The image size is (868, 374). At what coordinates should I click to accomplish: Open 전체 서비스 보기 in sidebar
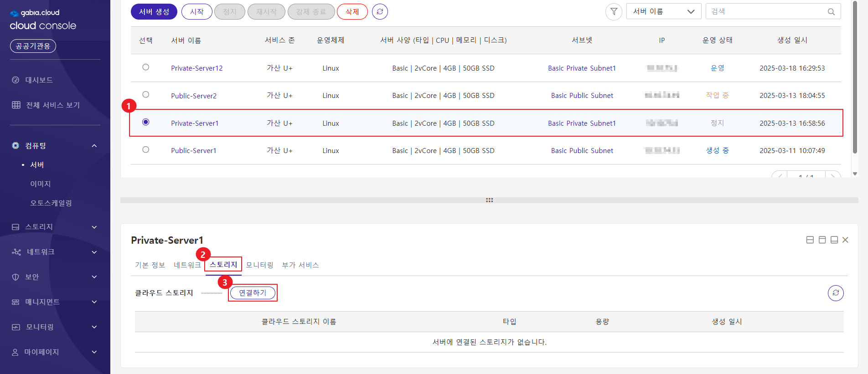click(52, 105)
